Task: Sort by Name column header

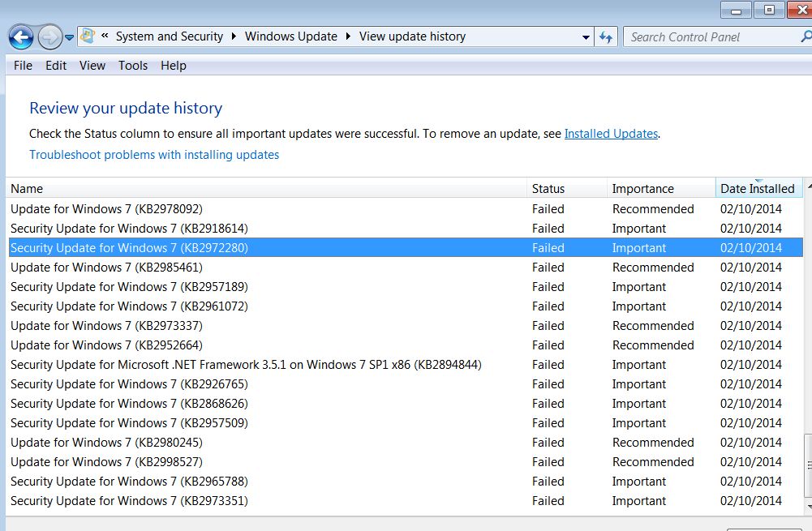Action: tap(267, 188)
